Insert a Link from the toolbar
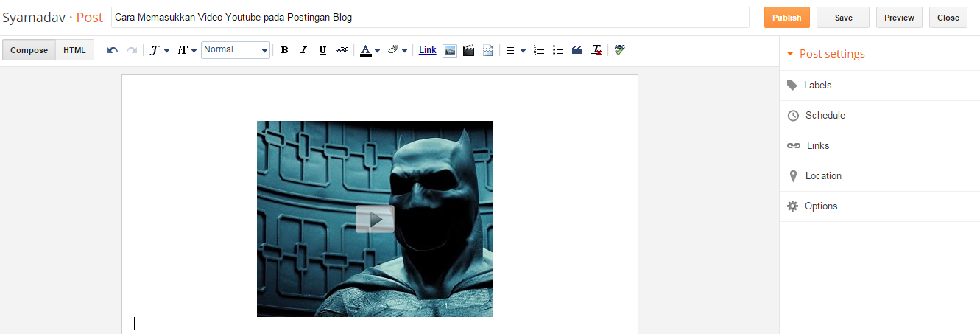This screenshot has width=980, height=334. (x=428, y=50)
